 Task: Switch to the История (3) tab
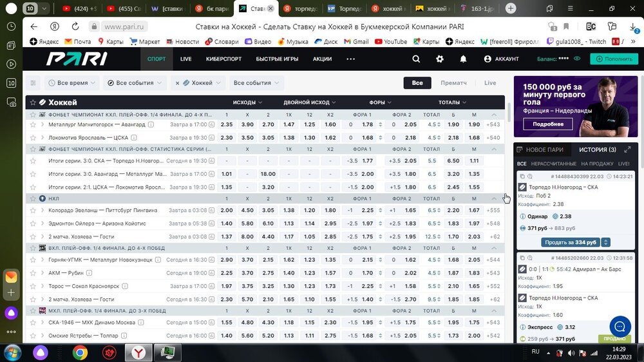coord(597,149)
